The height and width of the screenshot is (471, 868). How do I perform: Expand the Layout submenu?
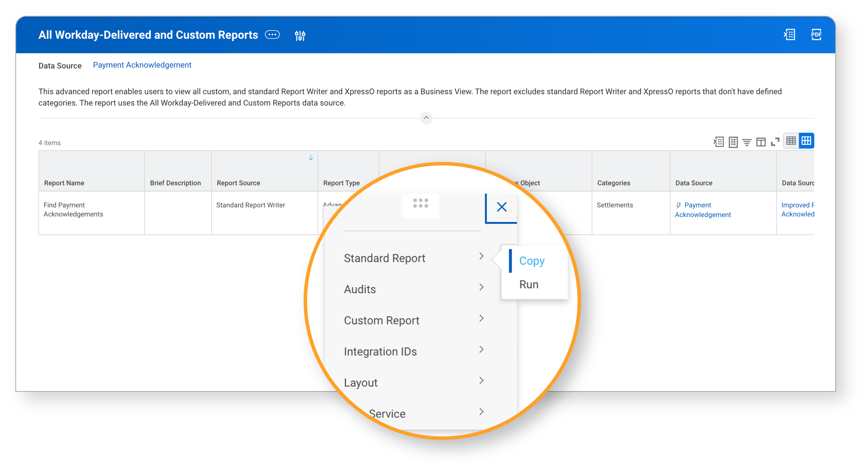pyautogui.click(x=414, y=382)
